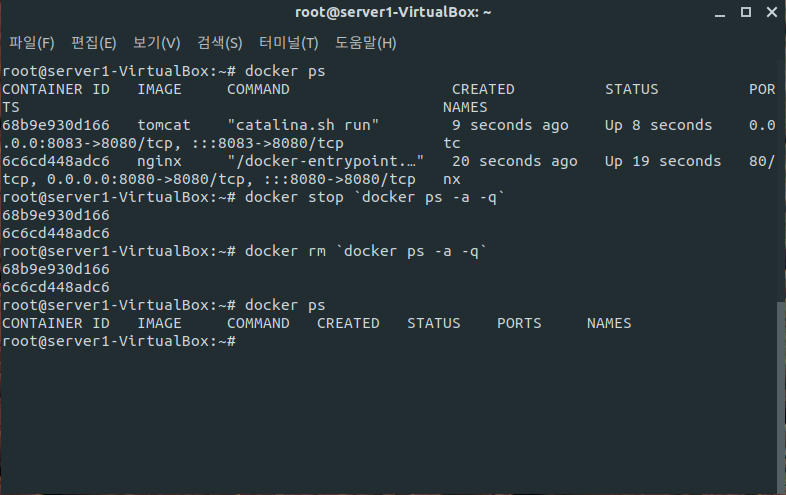Click the docker stop command line

click(254, 197)
